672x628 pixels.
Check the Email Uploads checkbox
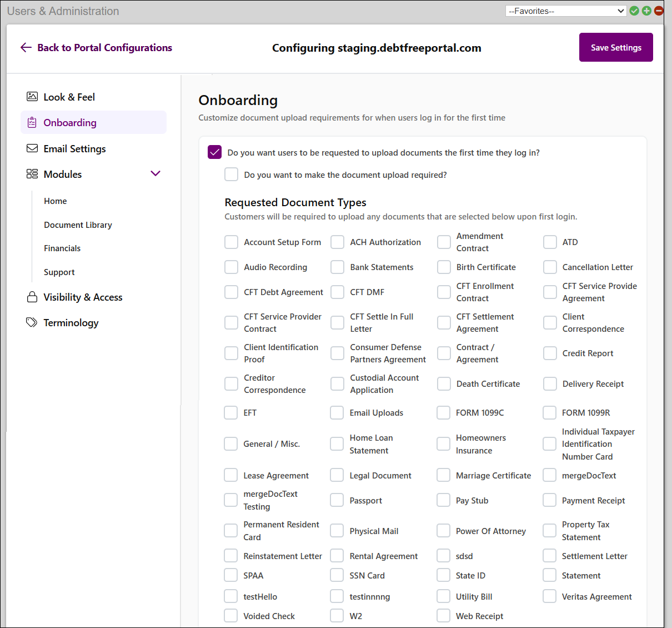tap(337, 413)
